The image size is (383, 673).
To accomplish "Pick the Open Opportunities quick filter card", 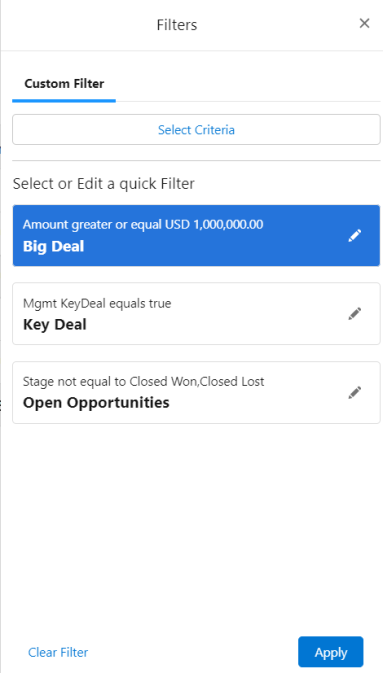I will [196, 392].
